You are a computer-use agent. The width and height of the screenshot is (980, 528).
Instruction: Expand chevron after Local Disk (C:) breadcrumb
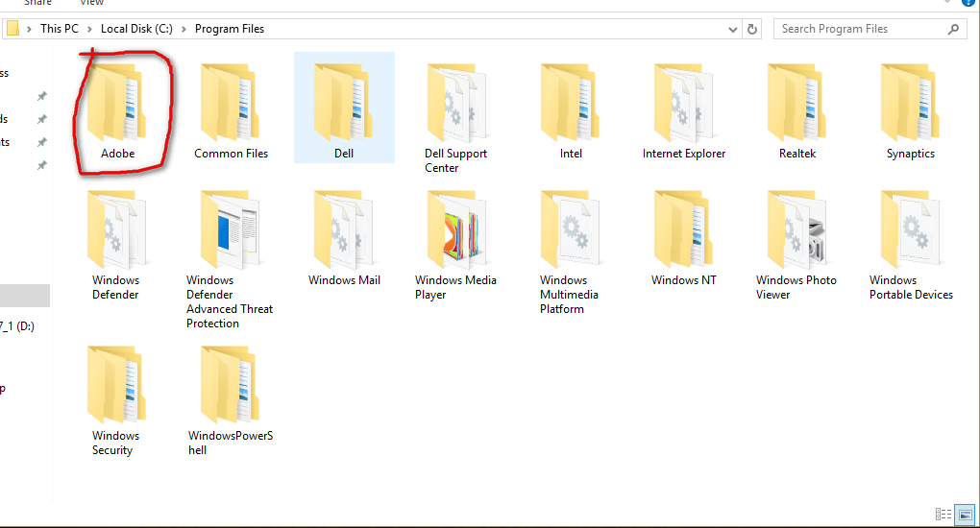click(184, 30)
